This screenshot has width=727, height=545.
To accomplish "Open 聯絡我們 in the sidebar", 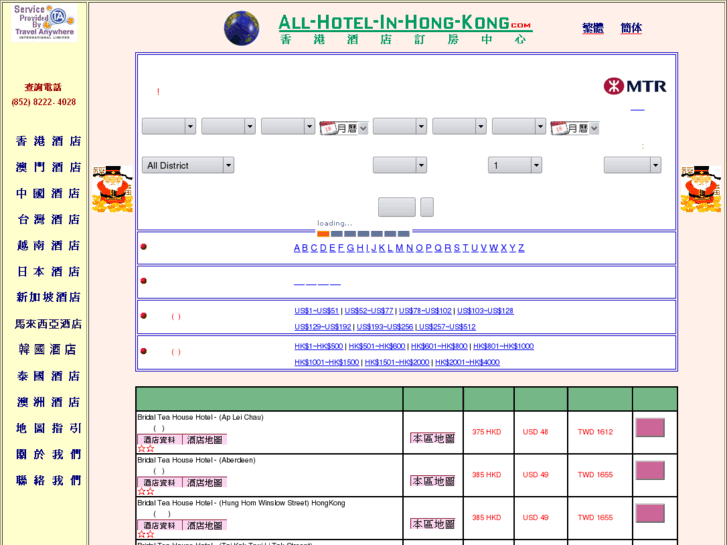I will point(48,481).
